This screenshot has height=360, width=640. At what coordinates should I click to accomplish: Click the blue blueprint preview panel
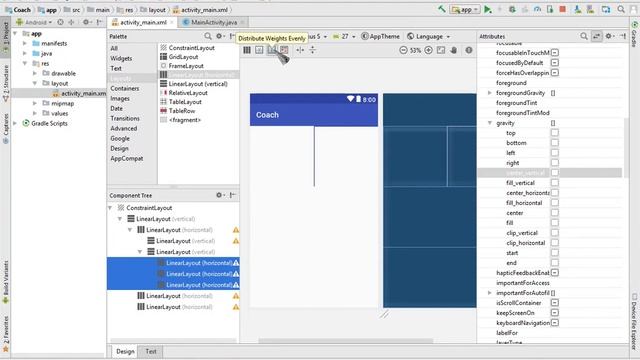tap(429, 200)
